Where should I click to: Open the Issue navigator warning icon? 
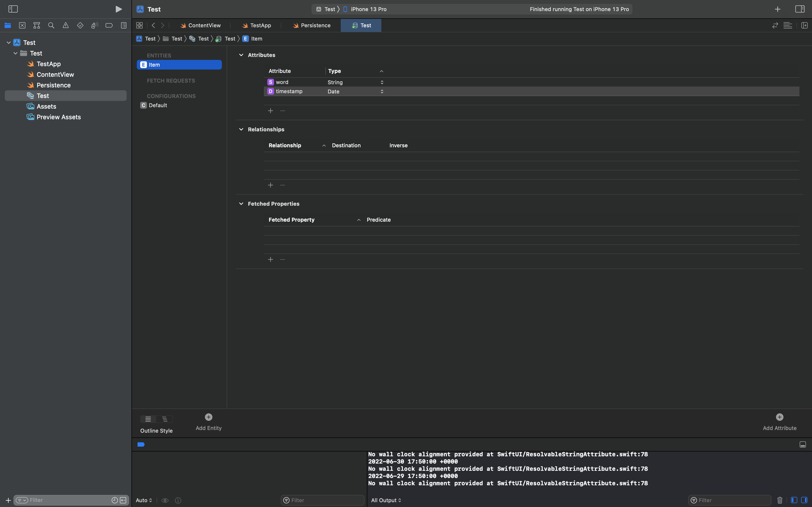pos(65,26)
